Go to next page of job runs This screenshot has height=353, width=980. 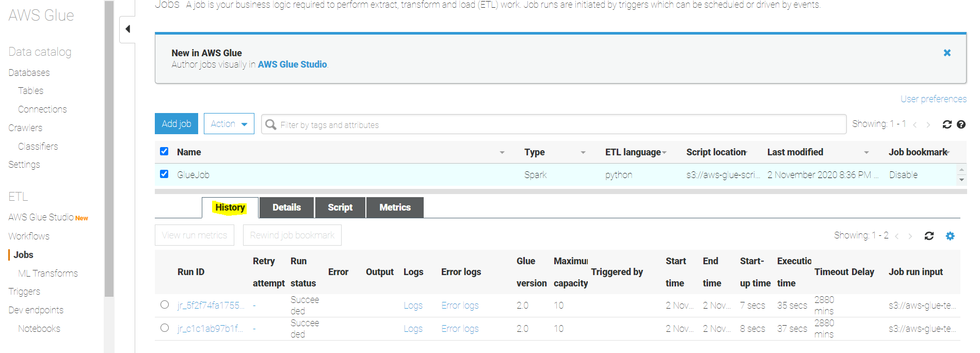(x=910, y=236)
